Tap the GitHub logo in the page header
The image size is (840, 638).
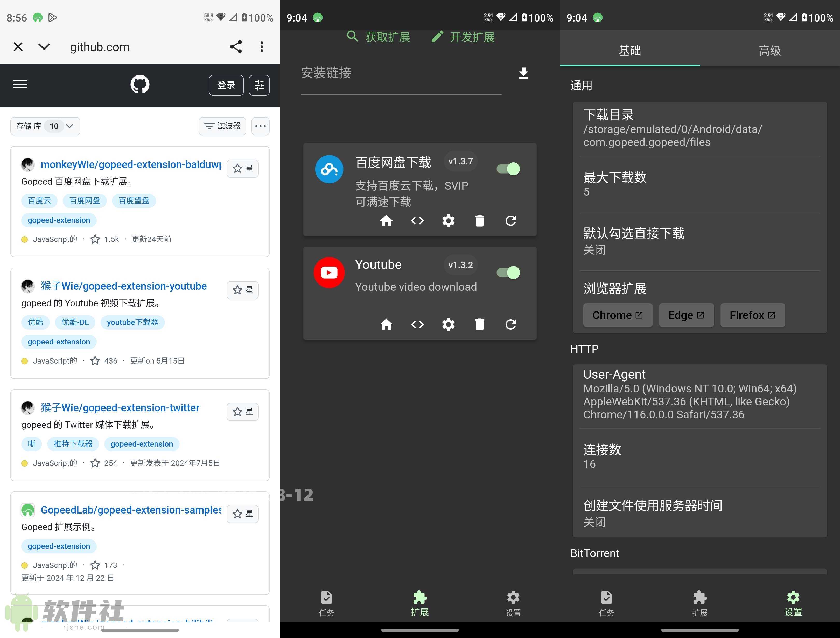coord(140,84)
